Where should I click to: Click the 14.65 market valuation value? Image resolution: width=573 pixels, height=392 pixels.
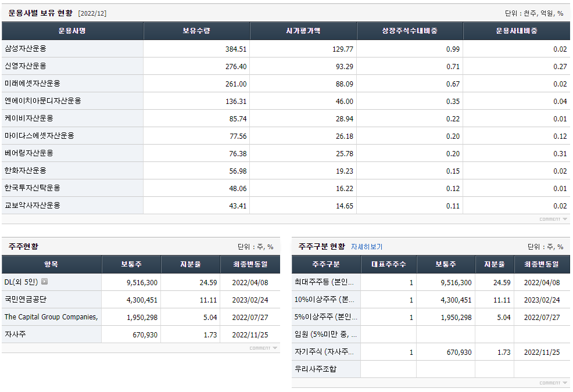pos(344,206)
